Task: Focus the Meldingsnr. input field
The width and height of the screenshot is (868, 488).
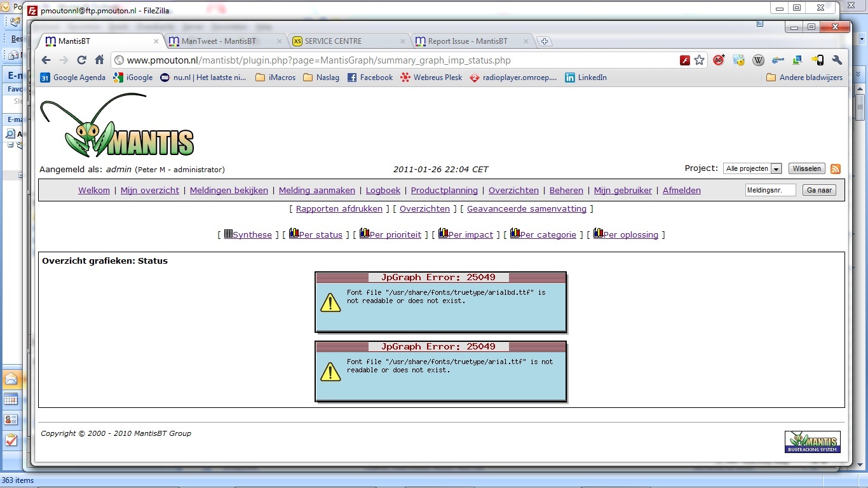Action: tap(770, 190)
